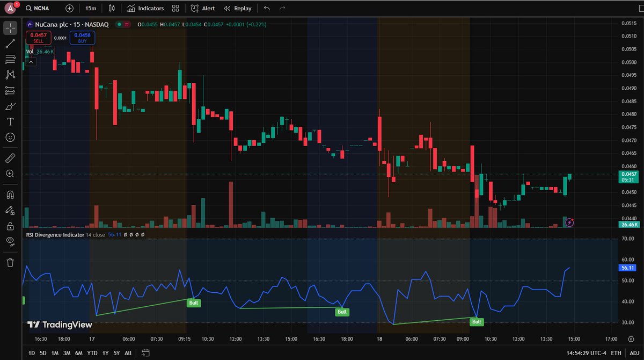Open the Indicators dialog
This screenshot has width=644, height=360.
[x=145, y=9]
